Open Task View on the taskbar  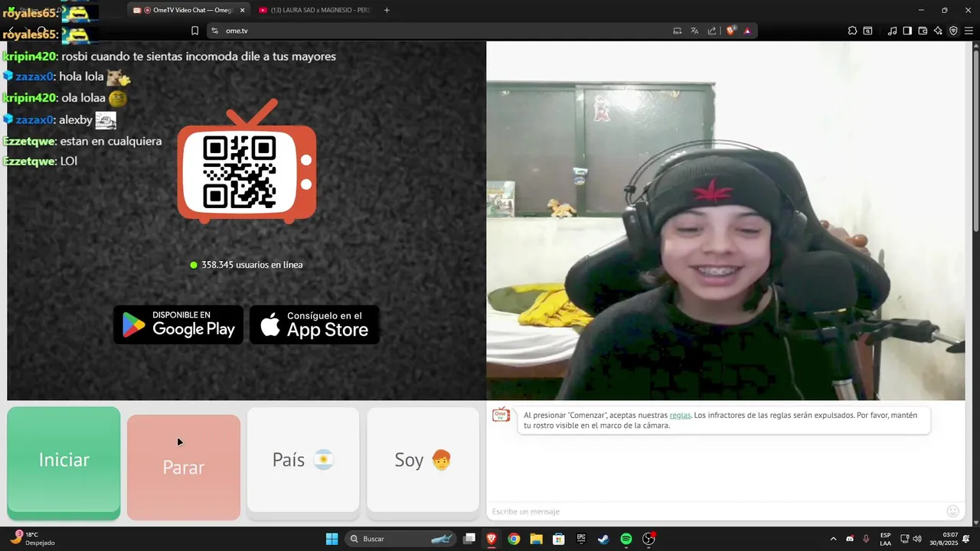point(469,539)
